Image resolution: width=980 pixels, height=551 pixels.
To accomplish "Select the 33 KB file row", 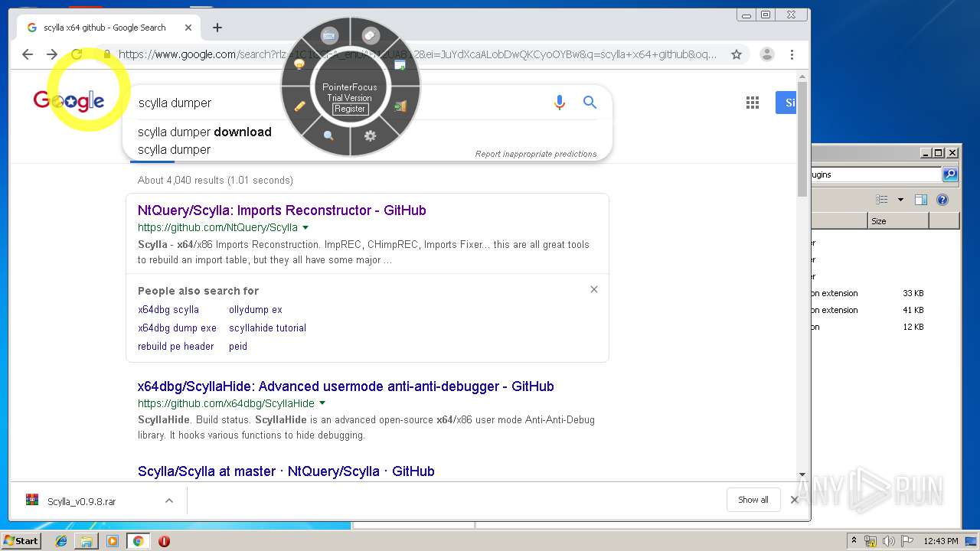I will [x=884, y=293].
